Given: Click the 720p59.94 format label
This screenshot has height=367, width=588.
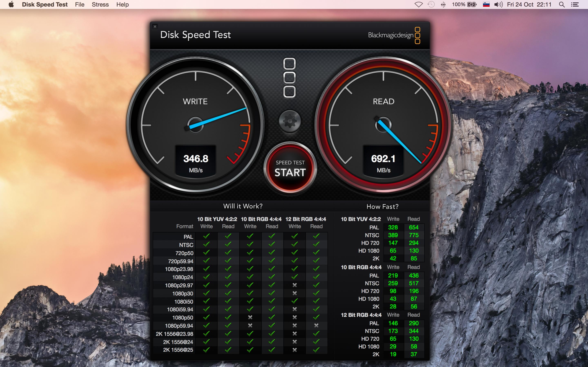Looking at the screenshot, I should [x=181, y=261].
